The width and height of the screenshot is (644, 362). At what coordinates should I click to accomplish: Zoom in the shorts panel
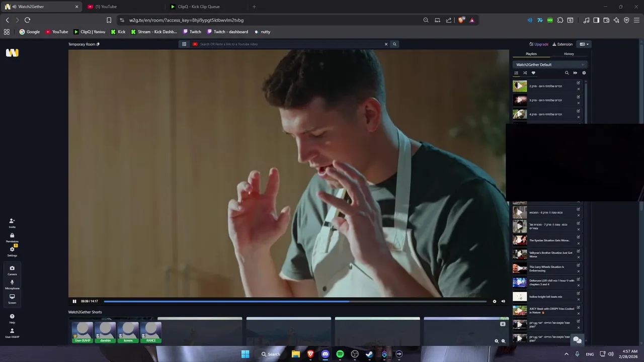pos(496,341)
